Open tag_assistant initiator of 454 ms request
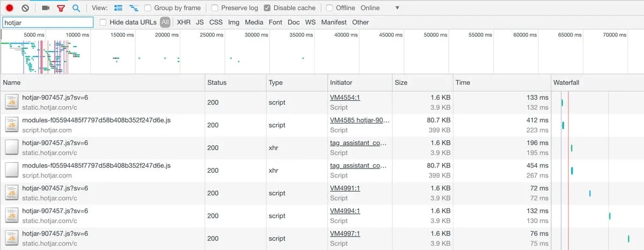This screenshot has height=250, width=644. pos(358,166)
